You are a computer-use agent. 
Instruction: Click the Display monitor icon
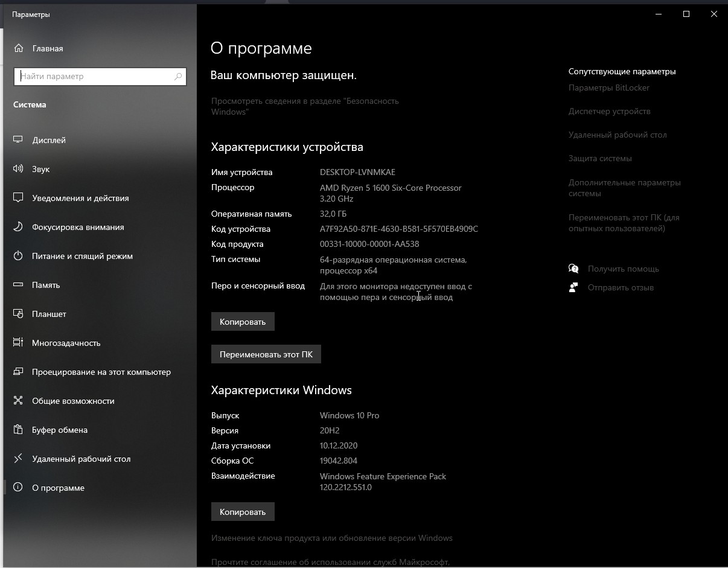[18, 140]
